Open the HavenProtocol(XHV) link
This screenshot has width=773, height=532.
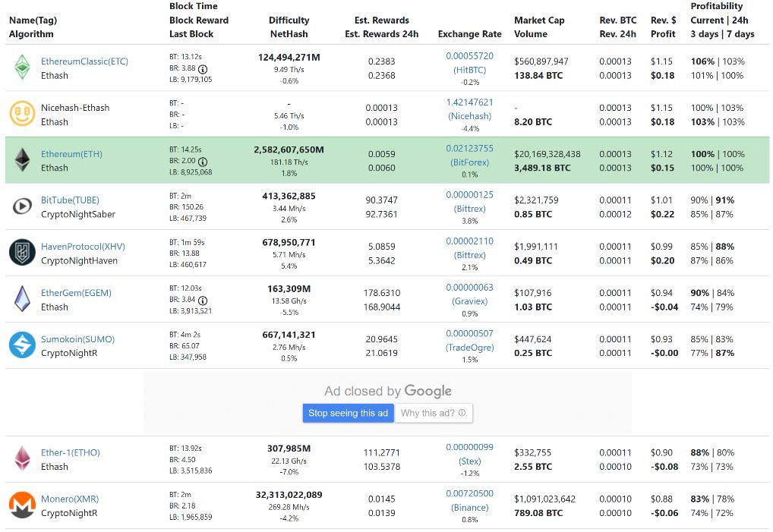point(83,247)
